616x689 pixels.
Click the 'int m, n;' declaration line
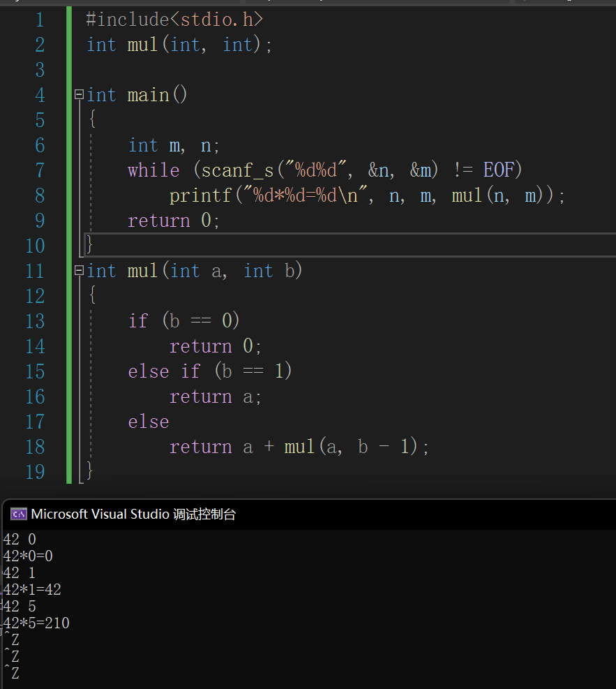pos(174,145)
